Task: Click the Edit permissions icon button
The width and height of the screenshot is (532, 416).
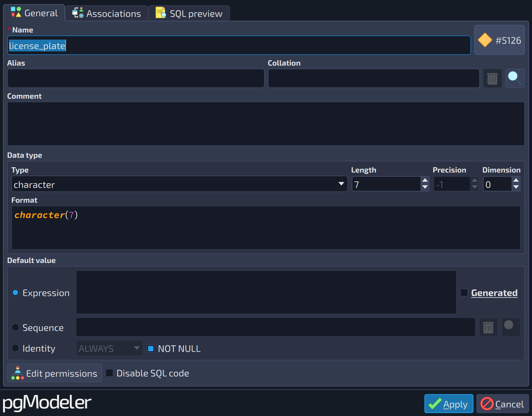Action: (x=55, y=373)
